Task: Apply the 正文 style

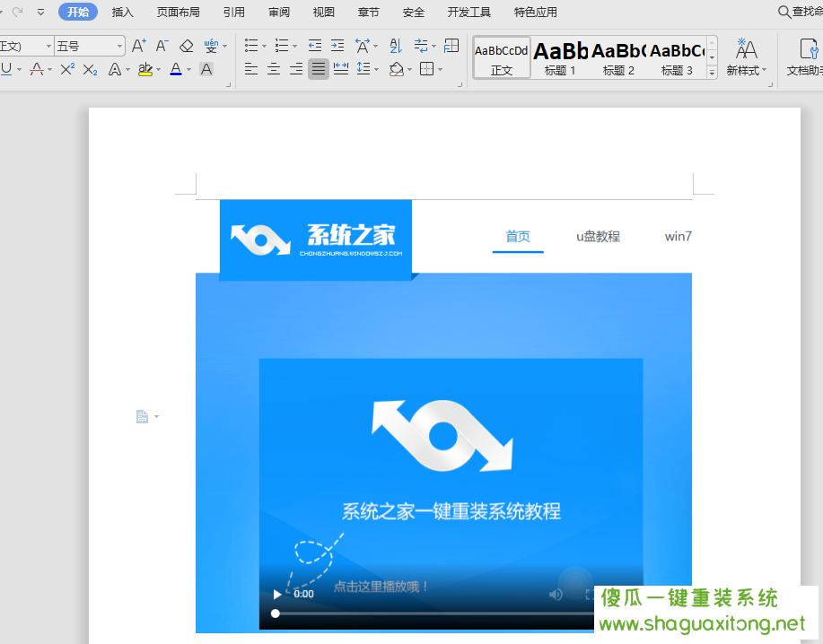Action: 502,57
